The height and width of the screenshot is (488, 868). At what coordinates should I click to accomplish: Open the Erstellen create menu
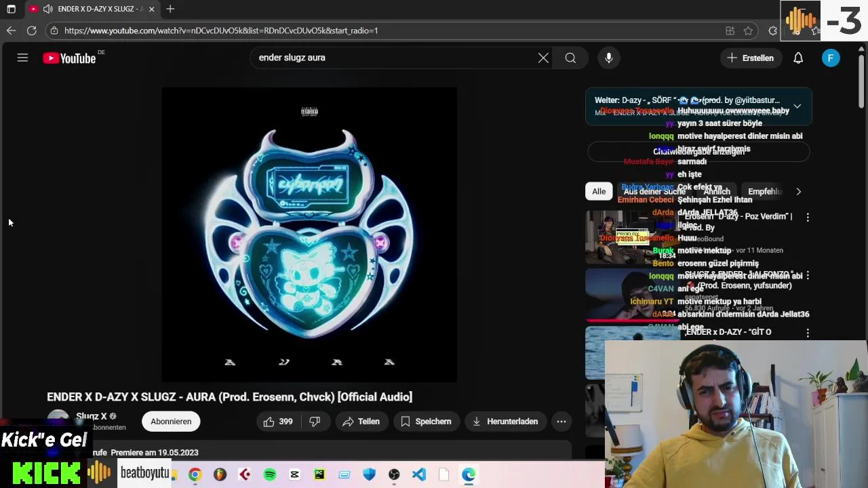pyautogui.click(x=750, y=58)
